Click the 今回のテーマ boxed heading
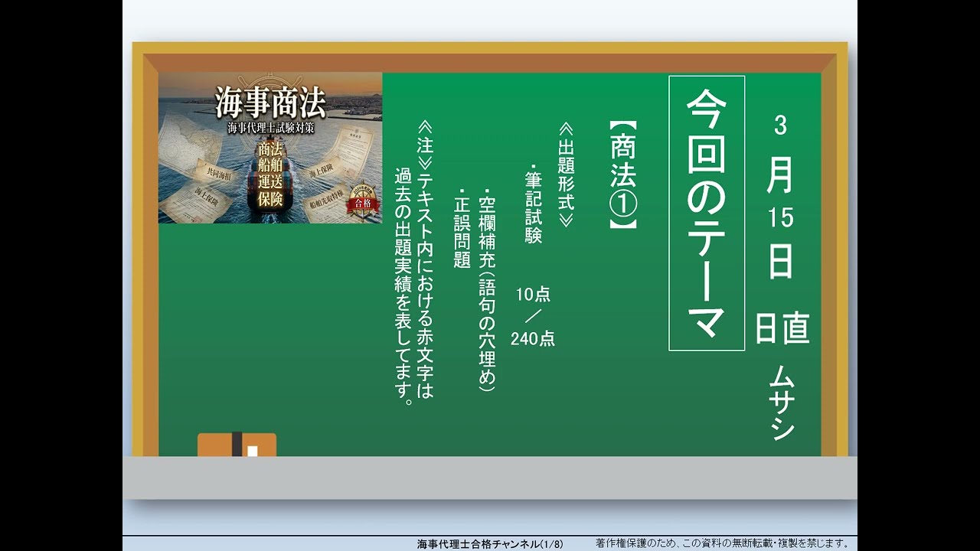980x551 pixels. 706,214
